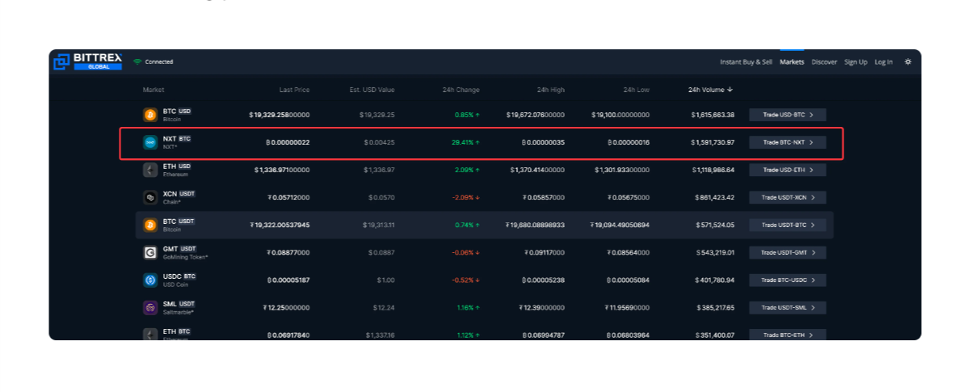
Task: Click the Chain XCN coin icon
Action: click(149, 197)
